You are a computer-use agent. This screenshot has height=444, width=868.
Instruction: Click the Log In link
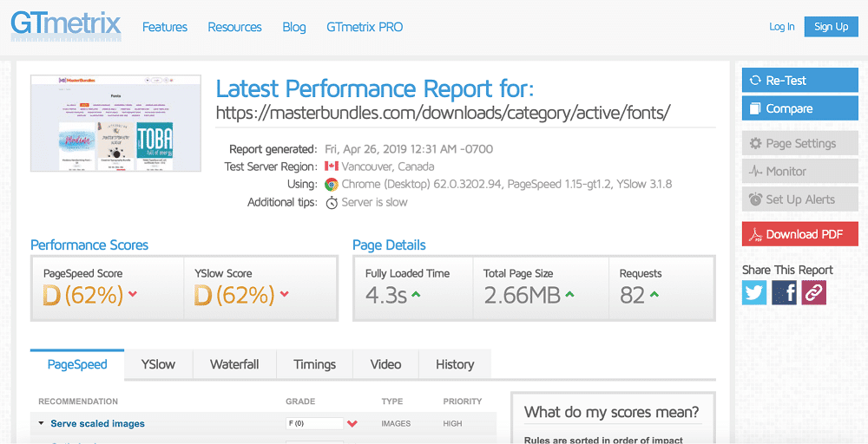click(x=782, y=27)
